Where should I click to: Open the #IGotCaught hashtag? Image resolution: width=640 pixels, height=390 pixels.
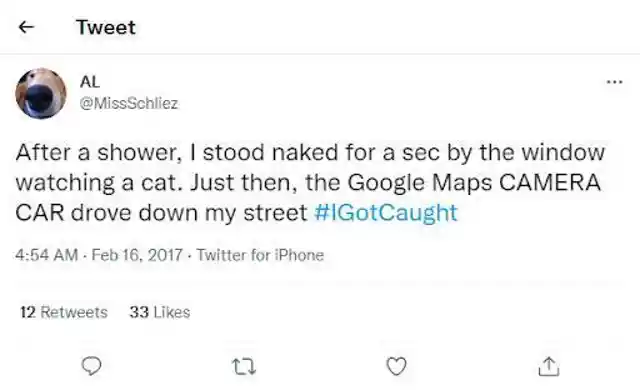pos(386,213)
